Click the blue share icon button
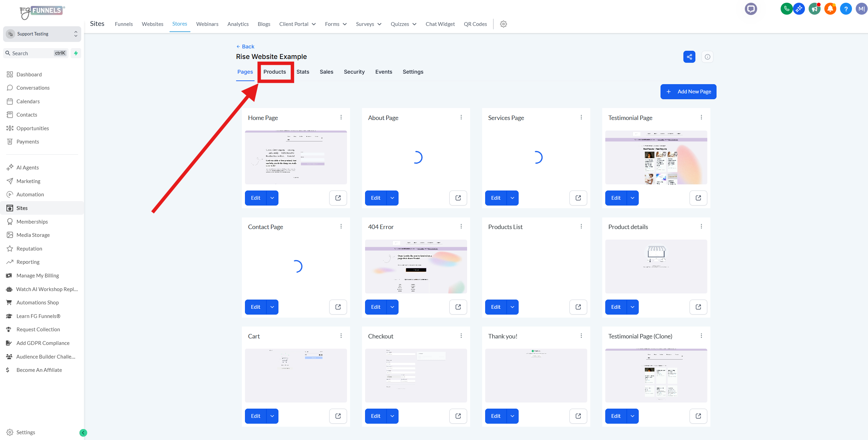The image size is (868, 440). (x=689, y=57)
